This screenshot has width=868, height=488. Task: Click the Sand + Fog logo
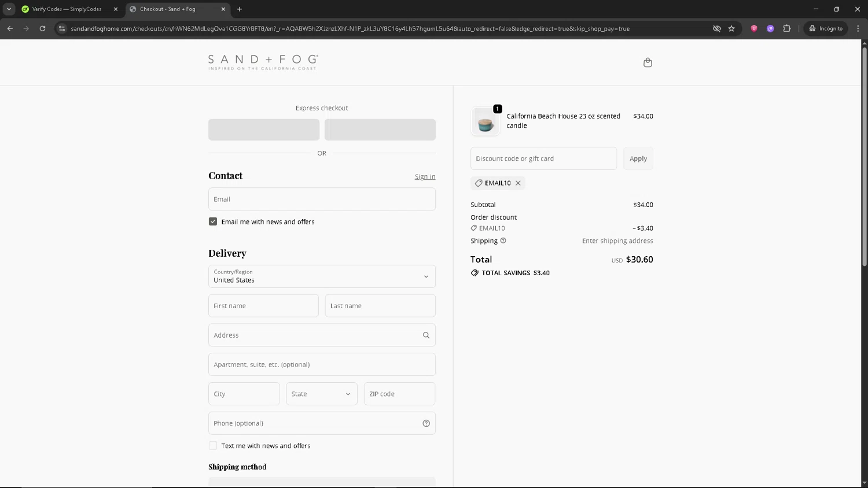click(x=263, y=62)
